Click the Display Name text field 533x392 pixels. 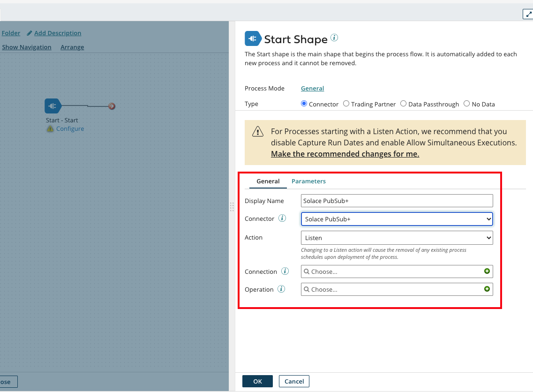(397, 201)
